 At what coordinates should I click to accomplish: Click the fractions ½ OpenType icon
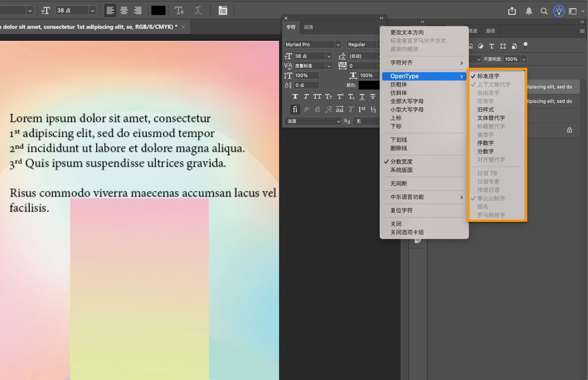coord(373,109)
